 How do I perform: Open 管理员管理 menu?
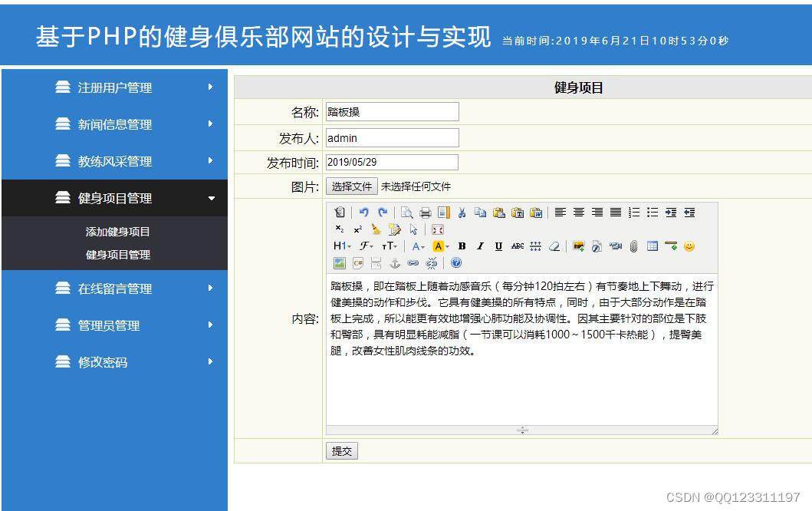point(114,325)
